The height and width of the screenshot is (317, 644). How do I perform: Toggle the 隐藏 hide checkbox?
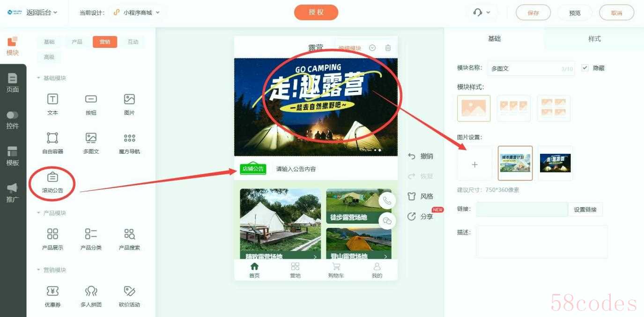[585, 68]
